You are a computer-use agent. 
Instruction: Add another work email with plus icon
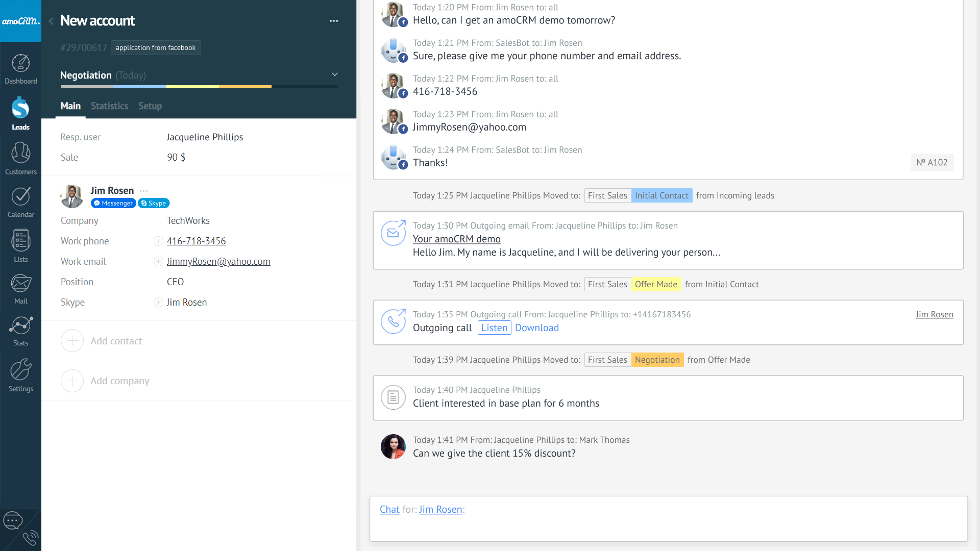pos(158,261)
